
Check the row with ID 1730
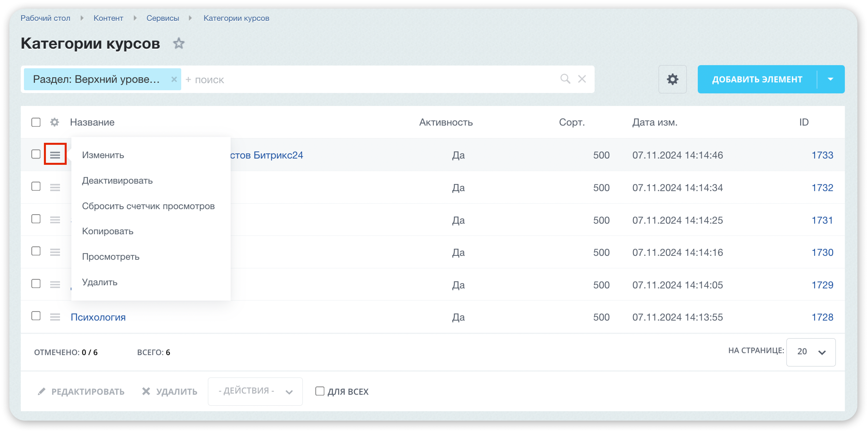tap(36, 251)
